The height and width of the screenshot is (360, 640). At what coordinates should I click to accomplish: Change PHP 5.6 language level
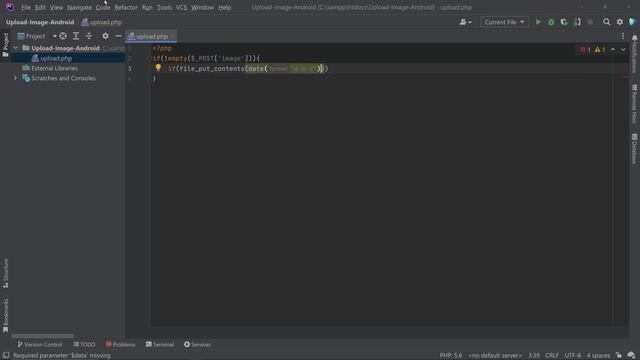[451, 355]
